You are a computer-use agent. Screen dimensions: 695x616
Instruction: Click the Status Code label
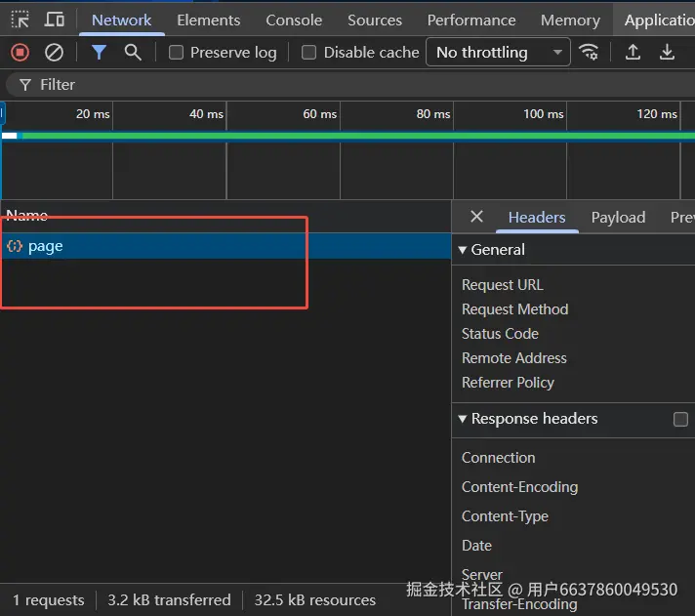click(x=500, y=334)
